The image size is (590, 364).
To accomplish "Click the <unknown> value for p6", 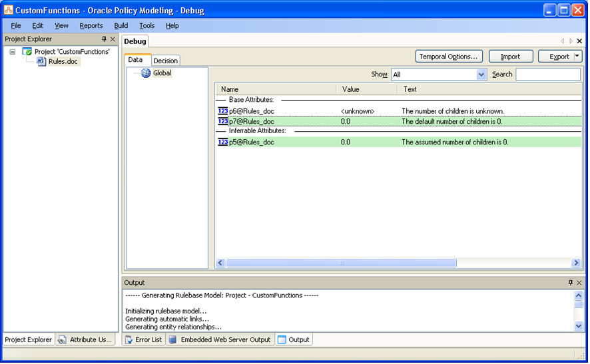I will point(358,111).
